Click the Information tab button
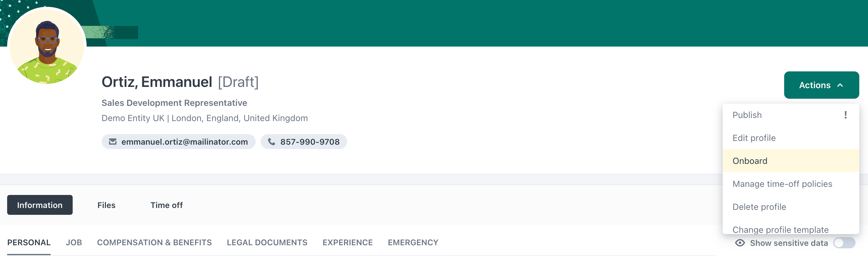This screenshot has width=868, height=262. (40, 205)
